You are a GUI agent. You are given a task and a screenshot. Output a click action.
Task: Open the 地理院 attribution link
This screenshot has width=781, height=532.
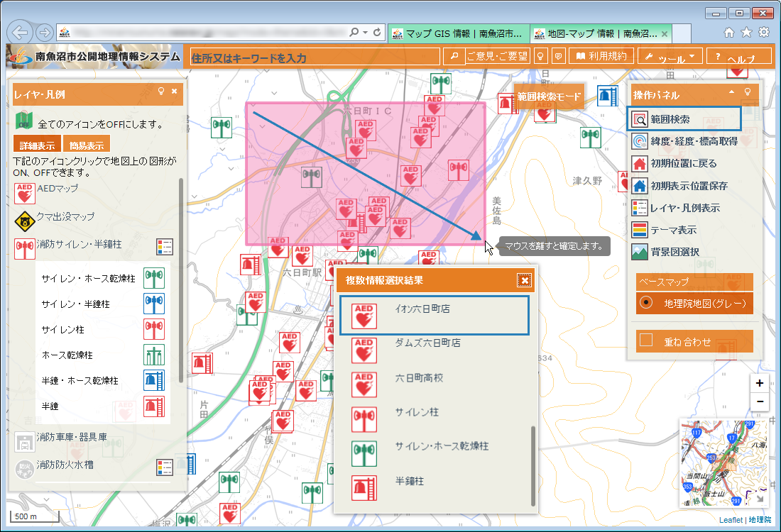pyautogui.click(x=760, y=520)
